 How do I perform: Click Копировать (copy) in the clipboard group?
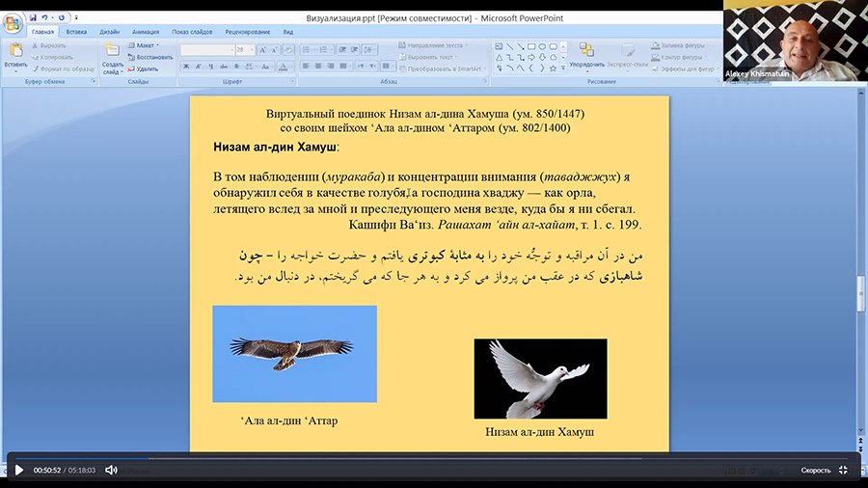52,57
